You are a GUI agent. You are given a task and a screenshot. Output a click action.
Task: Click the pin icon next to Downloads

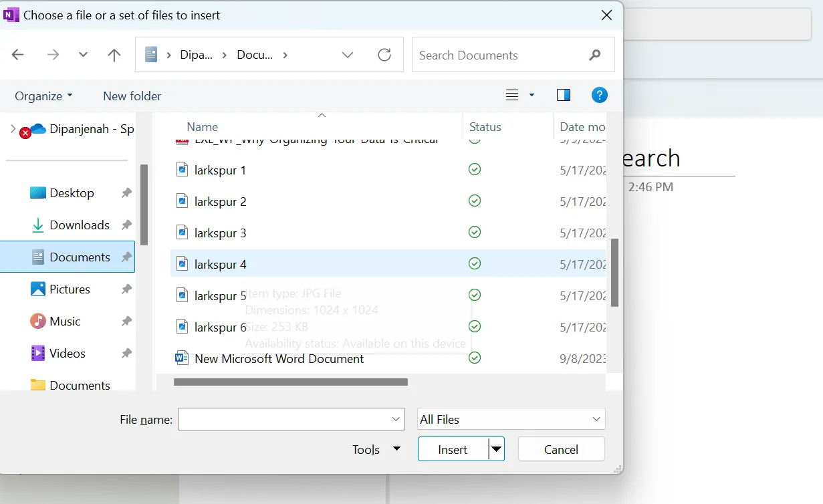click(126, 225)
